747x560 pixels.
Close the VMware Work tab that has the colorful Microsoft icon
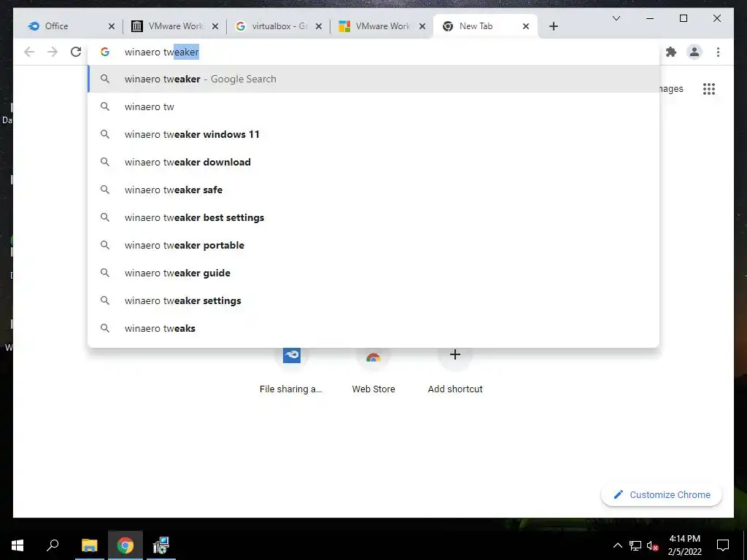click(x=422, y=26)
